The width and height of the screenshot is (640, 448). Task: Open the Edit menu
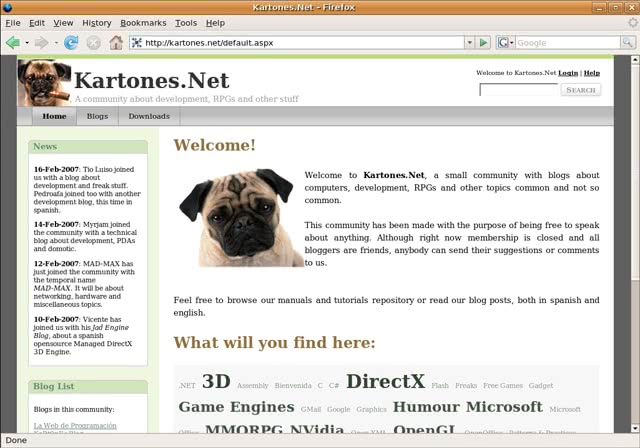[x=37, y=23]
